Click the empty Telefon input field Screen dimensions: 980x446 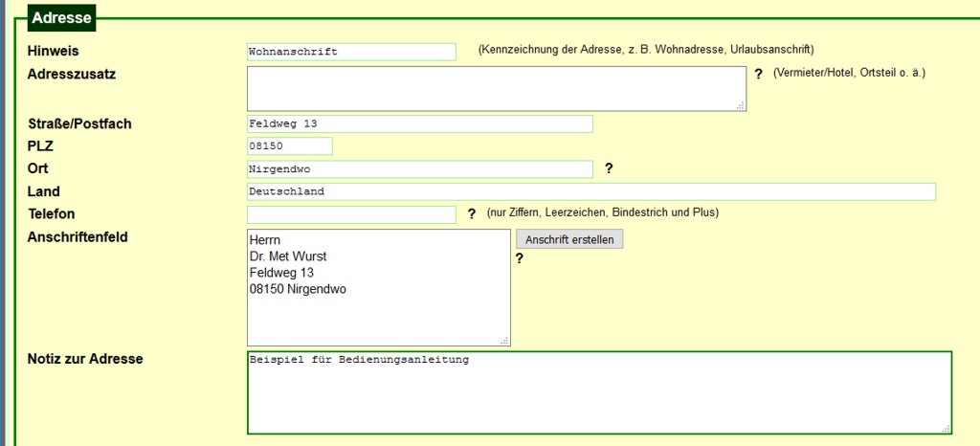(351, 214)
